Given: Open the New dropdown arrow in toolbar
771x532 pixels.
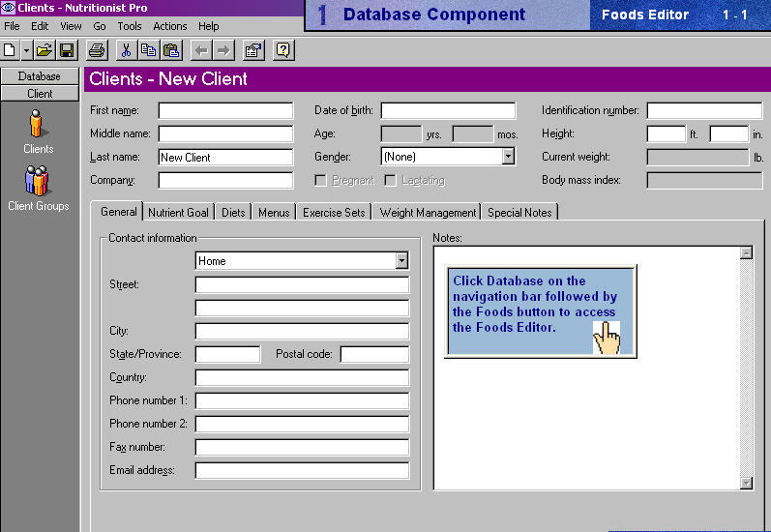Looking at the screenshot, I should point(26,50).
